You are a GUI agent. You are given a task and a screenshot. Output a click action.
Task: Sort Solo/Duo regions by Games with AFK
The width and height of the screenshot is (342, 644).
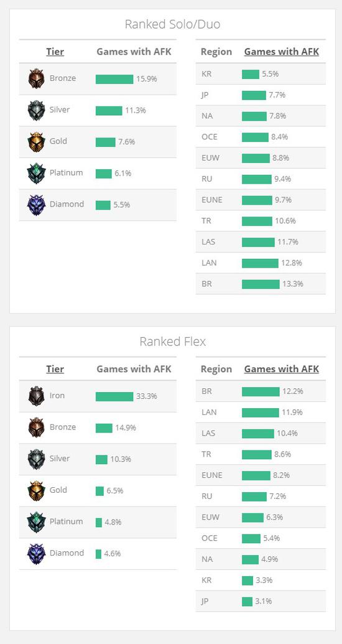(281, 52)
